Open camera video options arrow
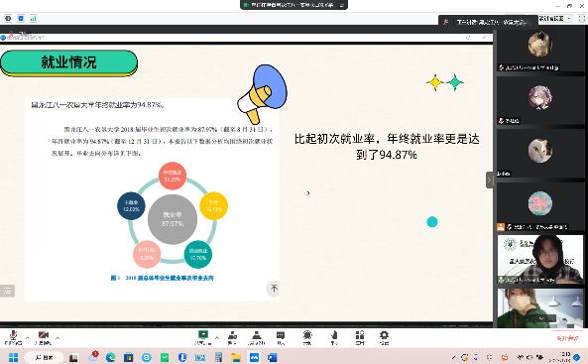 tap(58, 338)
